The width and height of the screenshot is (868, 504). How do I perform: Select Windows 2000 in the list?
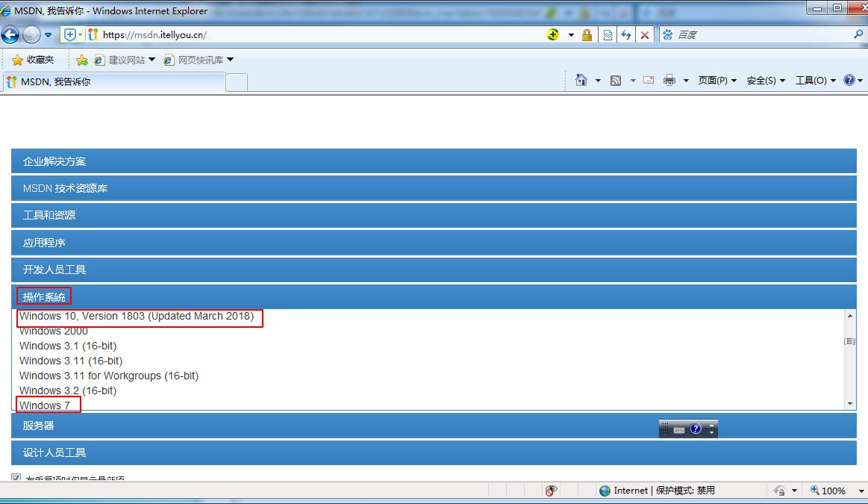[53, 332]
